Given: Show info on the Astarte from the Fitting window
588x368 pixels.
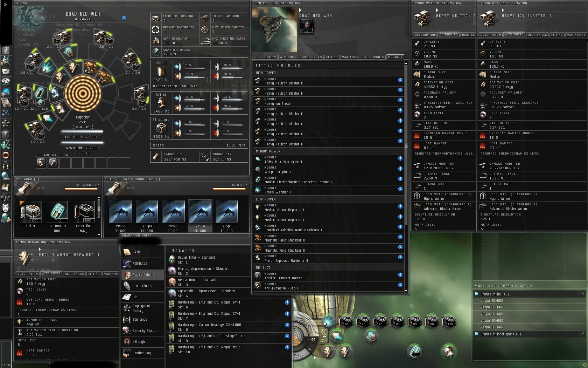Looking at the screenshot, I should point(124,18).
